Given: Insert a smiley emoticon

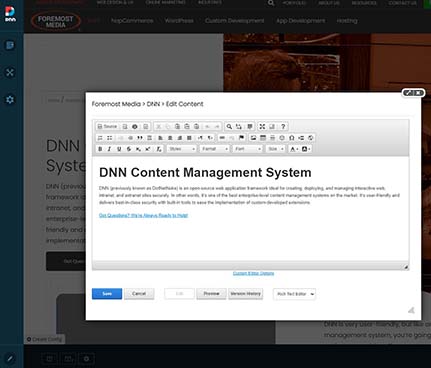Looking at the screenshot, I should (282, 138).
